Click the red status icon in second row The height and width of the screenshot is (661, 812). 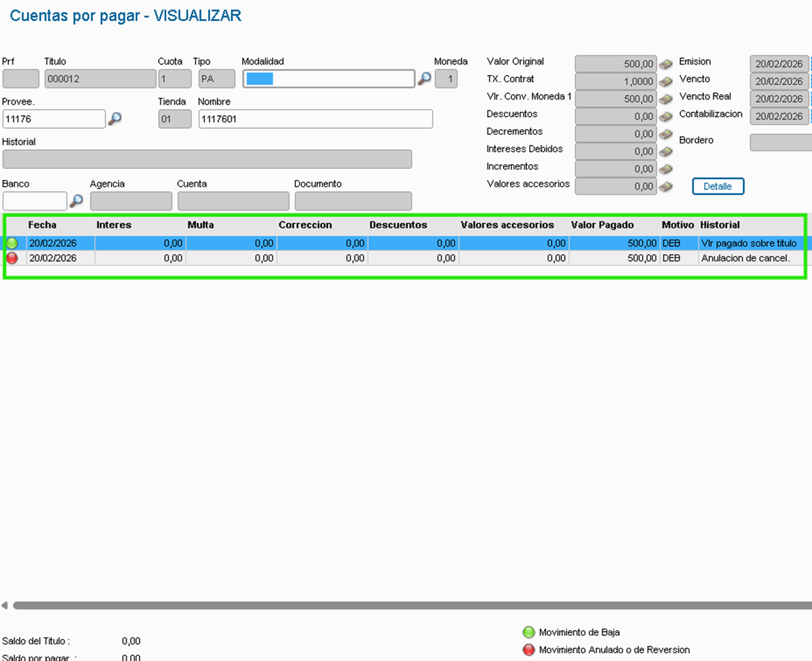[12, 258]
